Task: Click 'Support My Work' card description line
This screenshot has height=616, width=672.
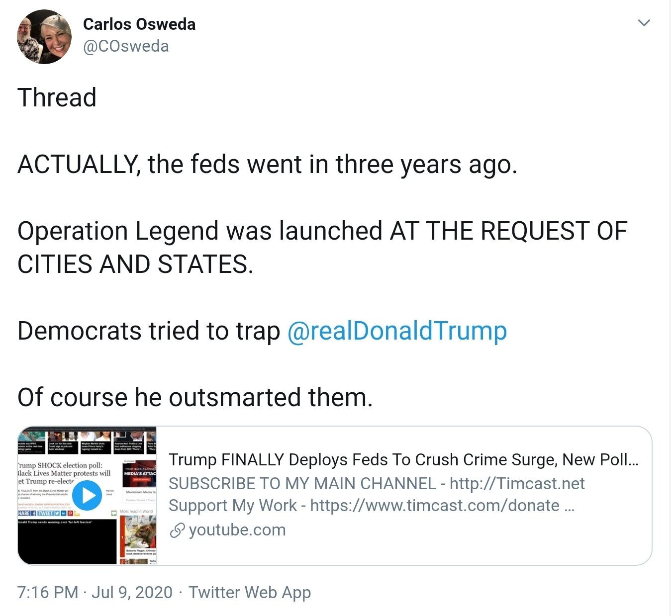Action: (372, 506)
